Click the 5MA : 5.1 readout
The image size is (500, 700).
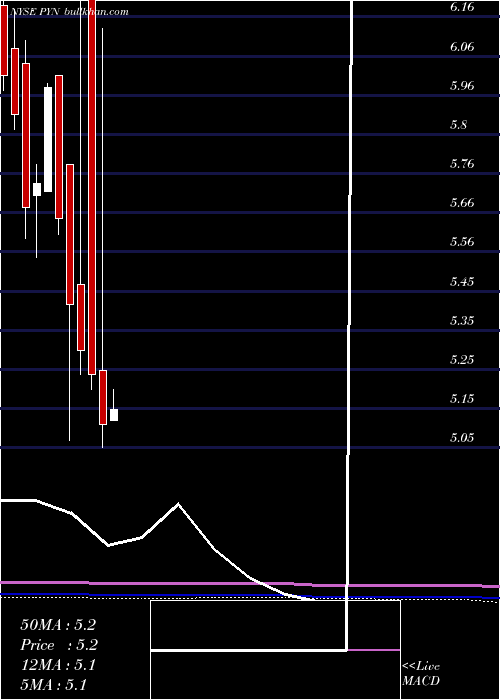point(54,684)
